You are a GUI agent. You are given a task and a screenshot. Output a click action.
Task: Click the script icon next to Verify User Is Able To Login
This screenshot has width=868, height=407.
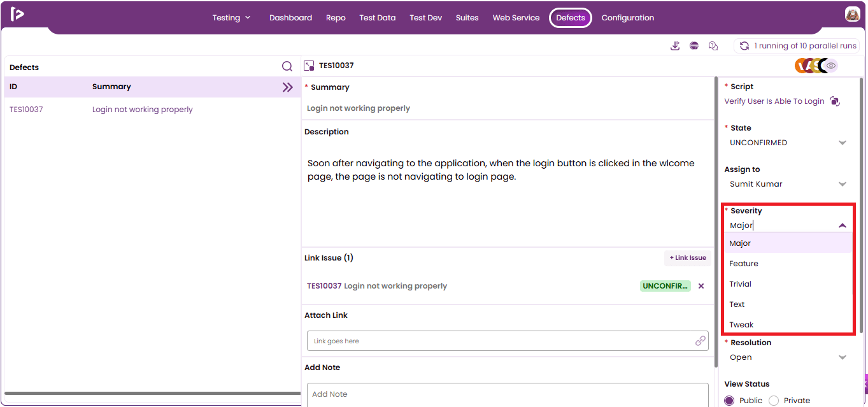(835, 101)
